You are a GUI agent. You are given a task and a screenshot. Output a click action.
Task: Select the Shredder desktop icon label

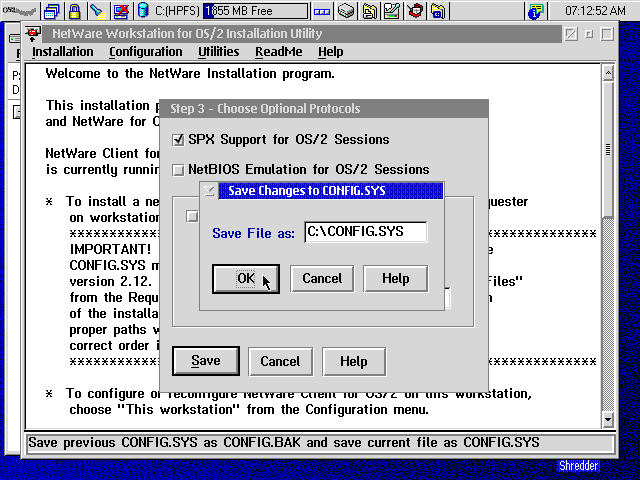[x=578, y=466]
